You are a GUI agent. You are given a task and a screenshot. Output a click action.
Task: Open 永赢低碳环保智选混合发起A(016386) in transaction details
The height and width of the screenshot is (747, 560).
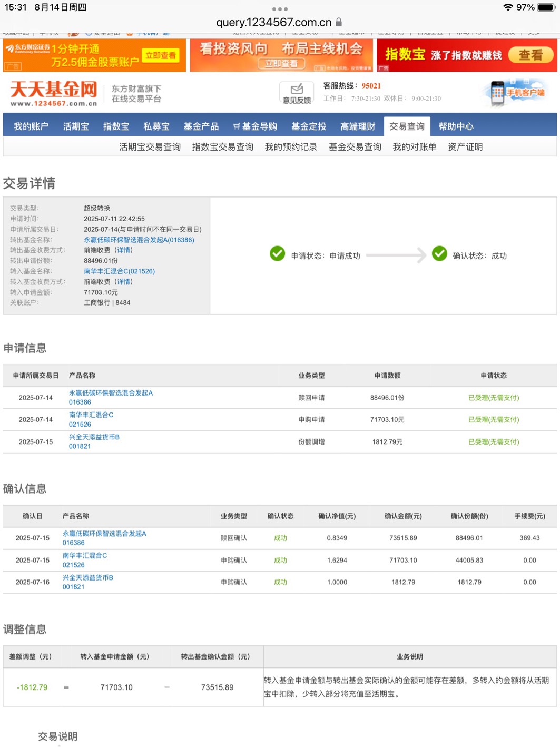pyautogui.click(x=139, y=240)
